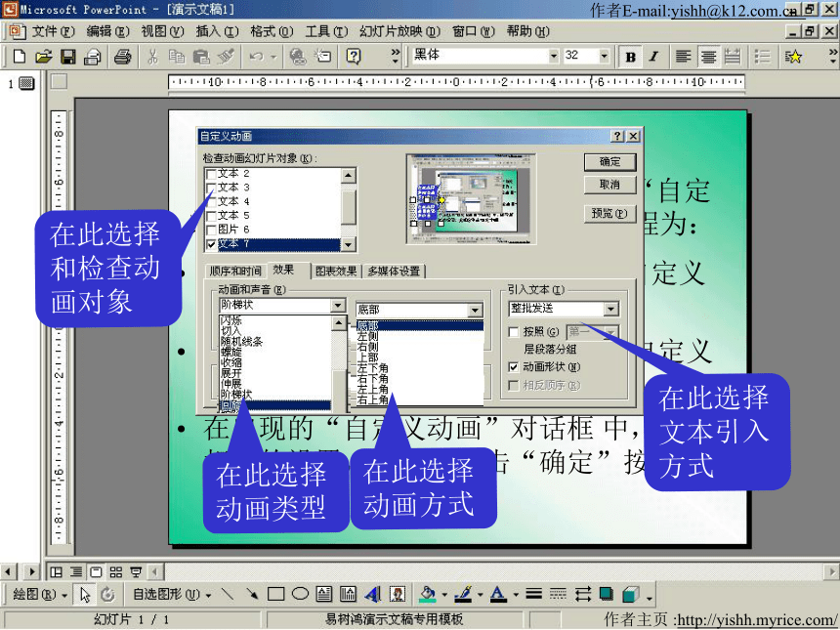
Task: Click the 取消 button in the dialog
Action: (610, 185)
